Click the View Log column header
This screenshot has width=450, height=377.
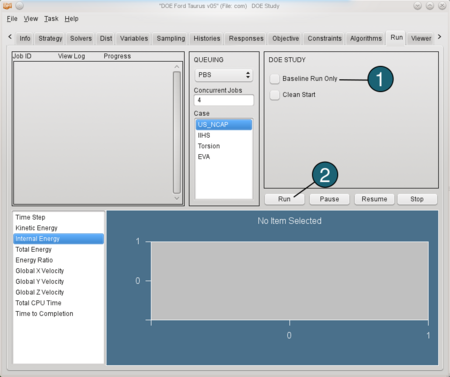coord(71,56)
